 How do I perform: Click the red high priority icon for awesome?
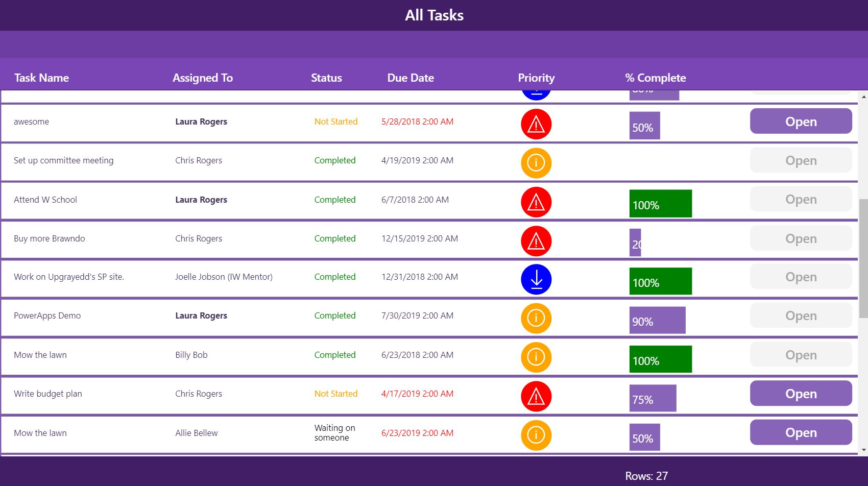coord(536,124)
